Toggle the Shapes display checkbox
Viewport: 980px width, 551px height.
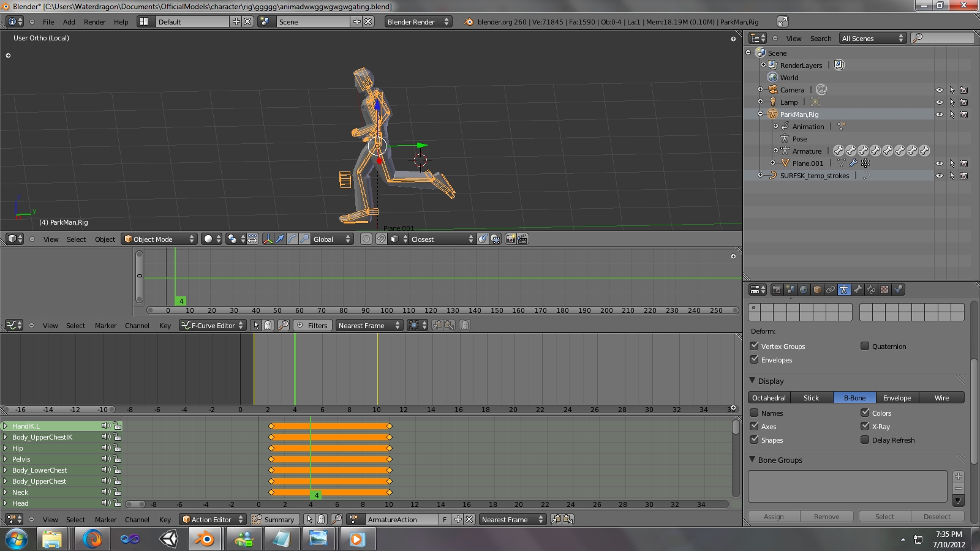[755, 440]
